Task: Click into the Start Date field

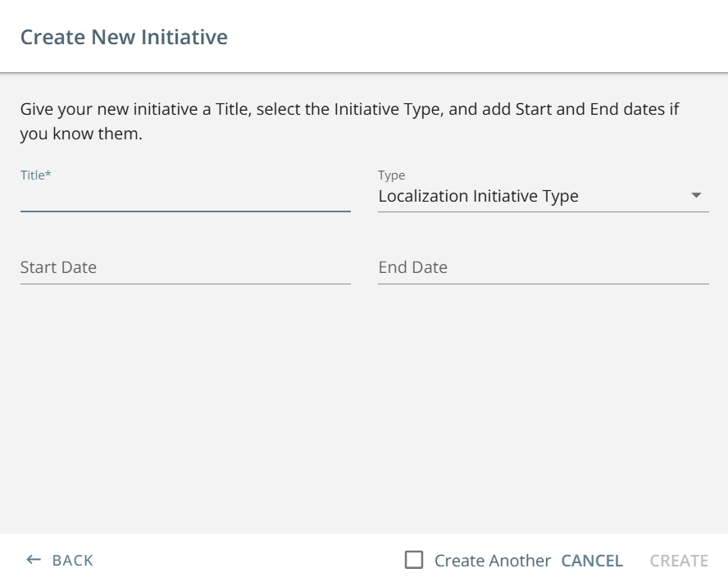Action: click(x=185, y=267)
